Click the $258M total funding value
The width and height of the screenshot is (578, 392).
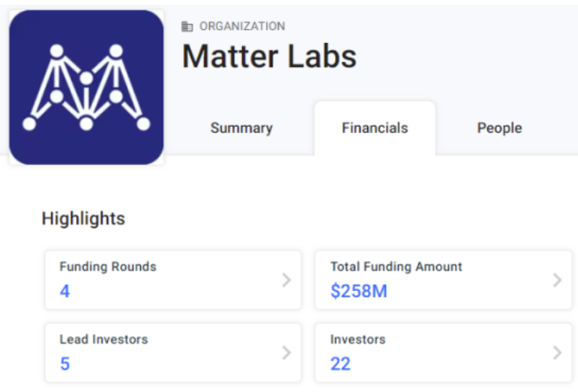pyautogui.click(x=359, y=292)
